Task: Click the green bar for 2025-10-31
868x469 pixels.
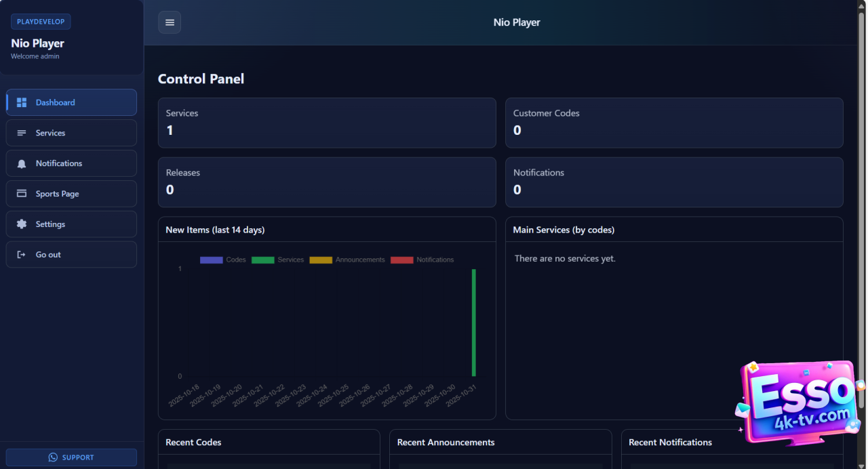Action: pyautogui.click(x=473, y=323)
